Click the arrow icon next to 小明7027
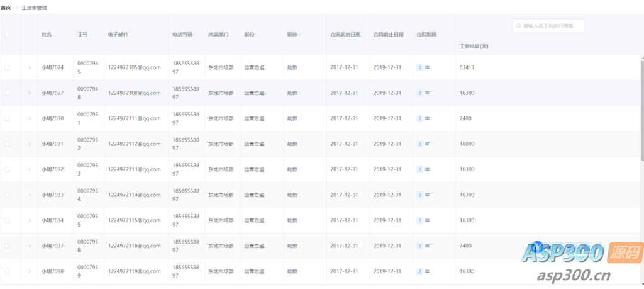The height and width of the screenshot is (289, 644). [x=30, y=93]
